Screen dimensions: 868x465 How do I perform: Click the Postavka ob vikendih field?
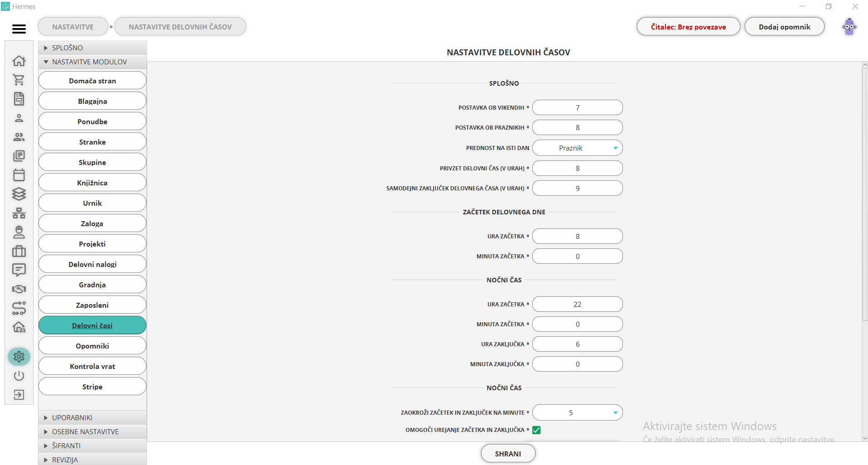[578, 107]
